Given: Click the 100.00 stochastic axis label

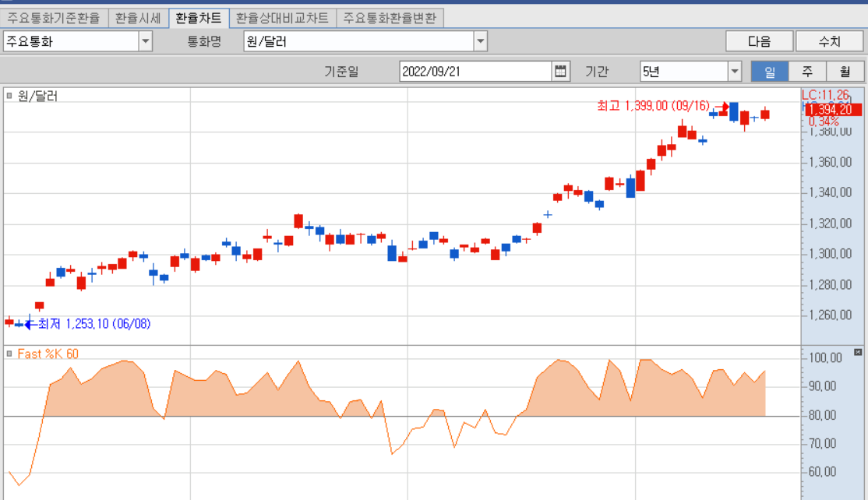Looking at the screenshot, I should pyautogui.click(x=825, y=357).
